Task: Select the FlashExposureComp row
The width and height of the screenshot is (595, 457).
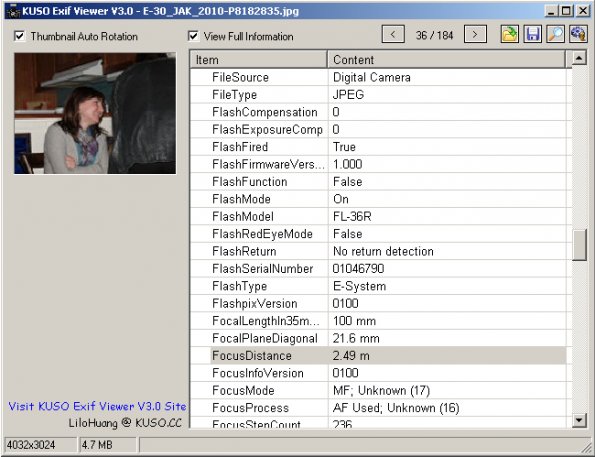Action: (x=378, y=129)
